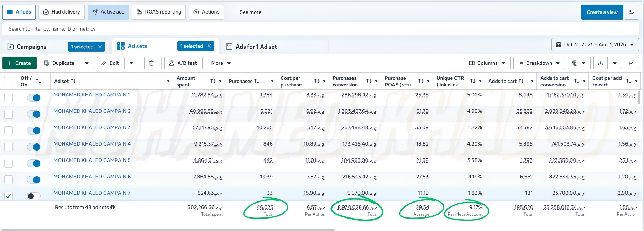This screenshot has height=231, width=644.
Task: Toggle off MOHAMED KHALED CAMPAIN 1
Action: point(34,98)
